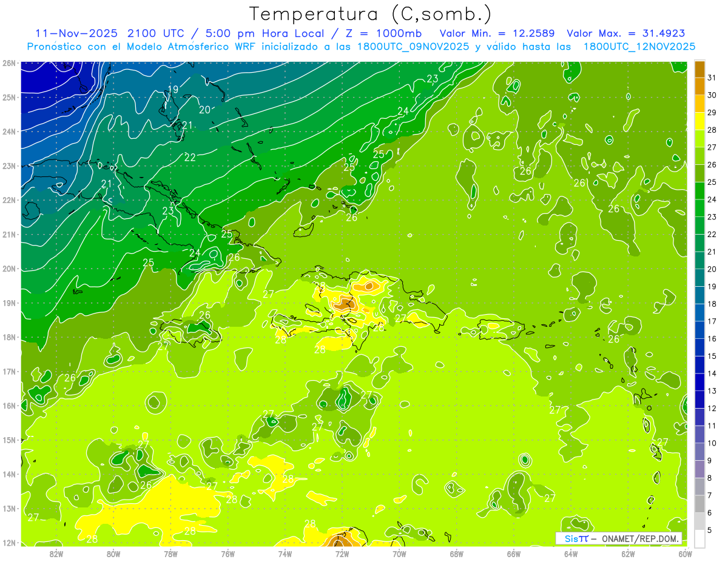Click the longitude axis label '60W'
Image resolution: width=728 pixels, height=562 pixels.
685,553
